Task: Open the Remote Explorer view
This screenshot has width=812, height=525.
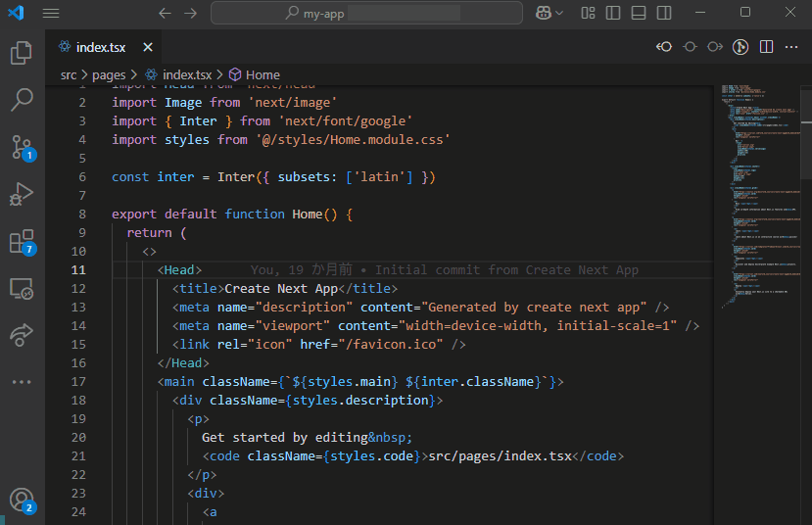Action: click(22, 289)
